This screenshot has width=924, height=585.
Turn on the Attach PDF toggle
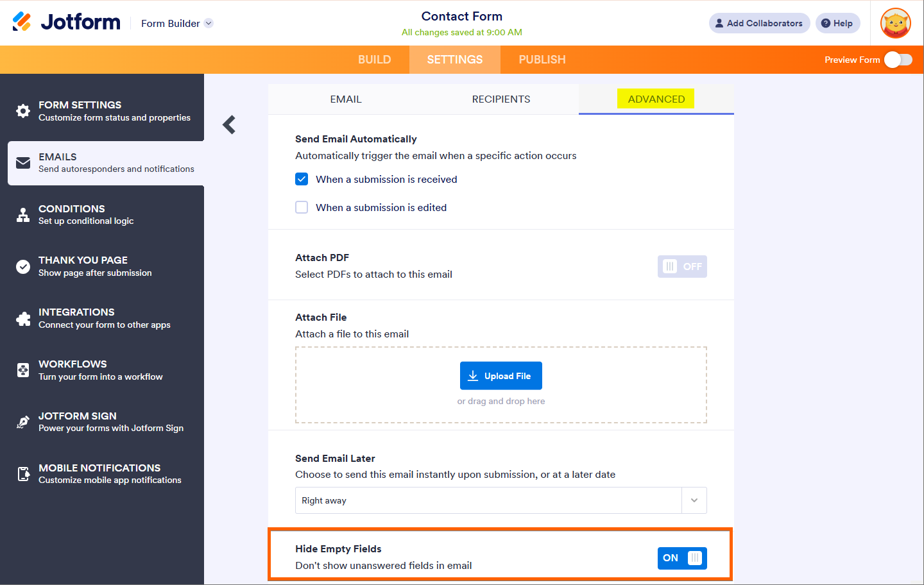click(x=682, y=267)
